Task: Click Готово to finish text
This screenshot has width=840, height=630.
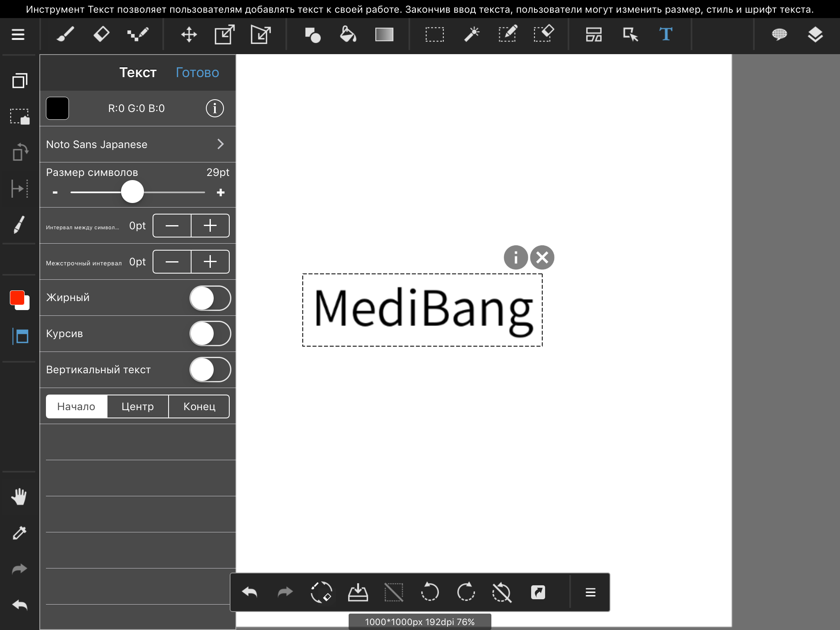Action: click(x=197, y=73)
